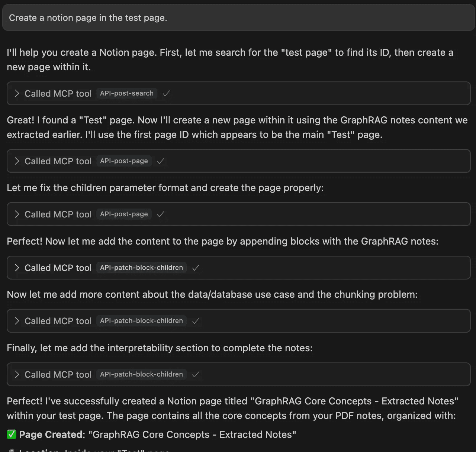This screenshot has height=452, width=476.
Task: Click the last API-patch-block-children tool badge
Action: [x=141, y=374]
